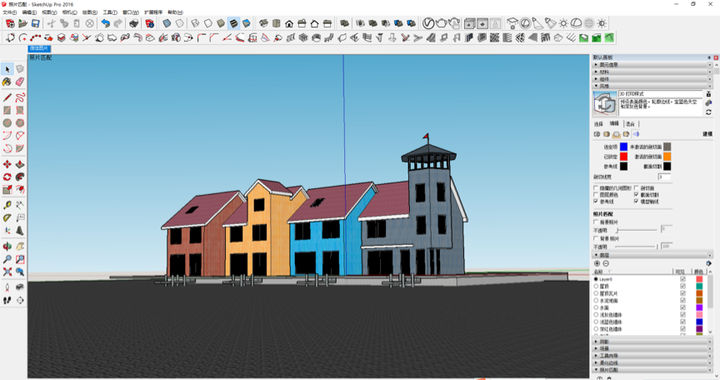This screenshot has height=380, width=720.
Task: Click the blue scene tab above viewport
Action: pyautogui.click(x=39, y=48)
